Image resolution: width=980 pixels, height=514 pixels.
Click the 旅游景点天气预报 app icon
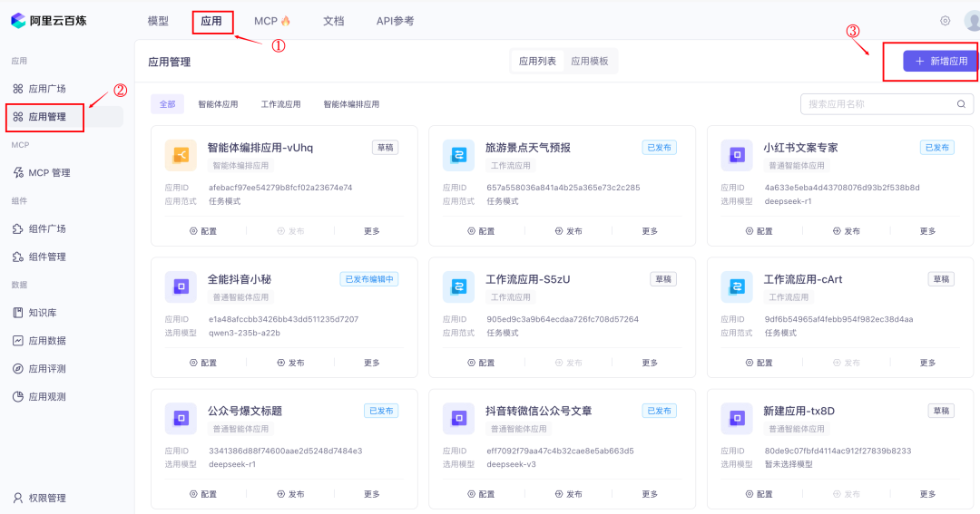tap(459, 155)
